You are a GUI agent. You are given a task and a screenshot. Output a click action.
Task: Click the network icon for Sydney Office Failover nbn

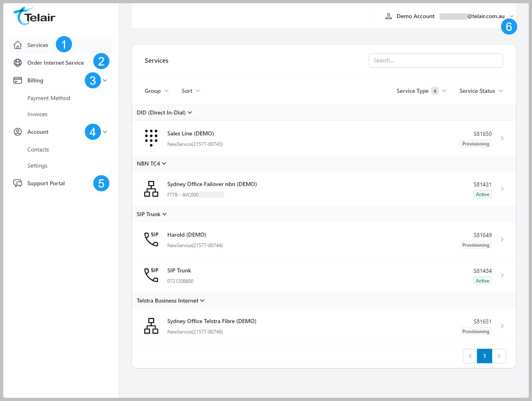[151, 189]
